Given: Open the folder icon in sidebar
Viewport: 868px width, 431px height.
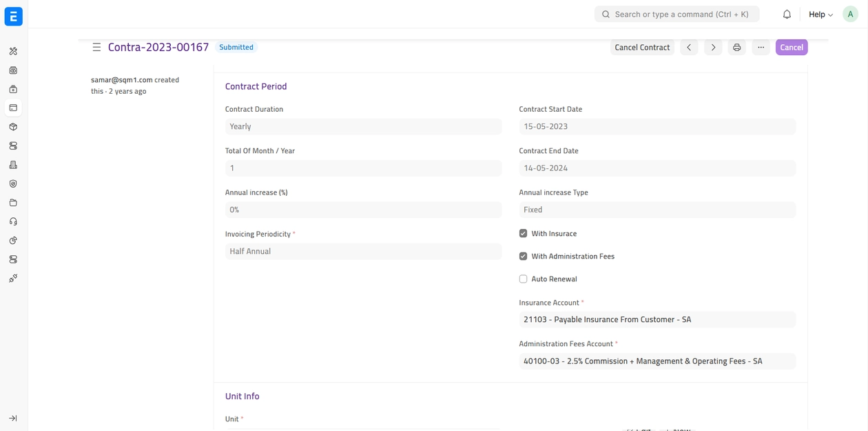Looking at the screenshot, I should click(x=13, y=203).
